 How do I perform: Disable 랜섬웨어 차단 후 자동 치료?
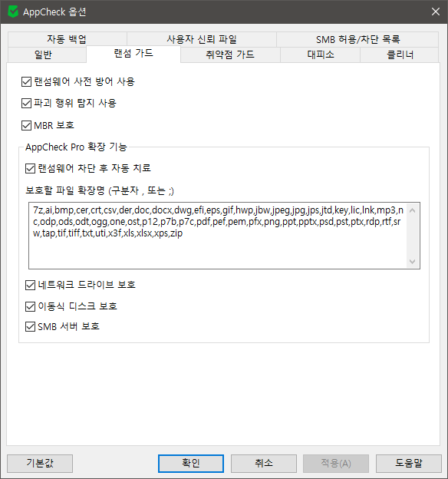tap(30, 168)
